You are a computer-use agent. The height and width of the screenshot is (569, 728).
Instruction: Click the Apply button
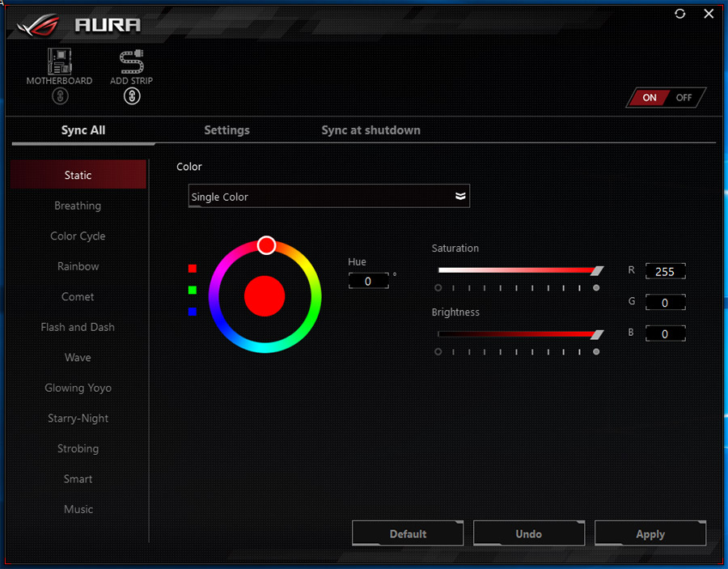pyautogui.click(x=650, y=533)
